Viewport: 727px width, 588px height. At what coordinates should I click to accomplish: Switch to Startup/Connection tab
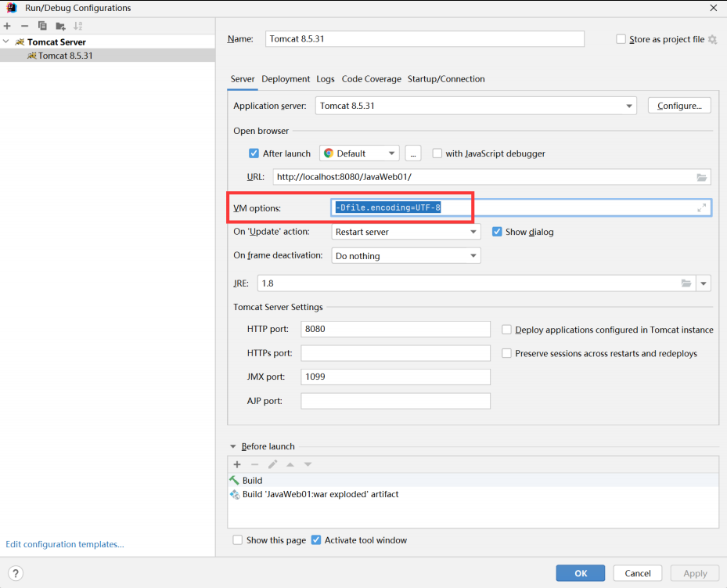point(446,79)
